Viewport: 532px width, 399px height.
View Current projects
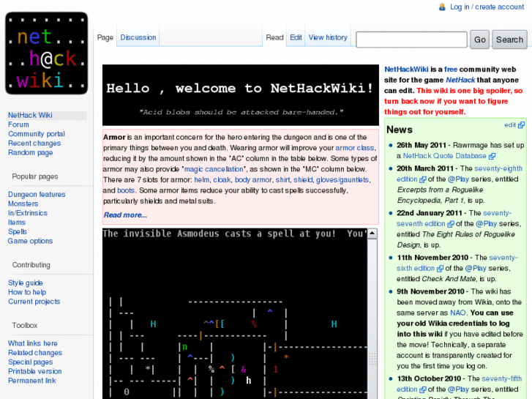click(34, 302)
